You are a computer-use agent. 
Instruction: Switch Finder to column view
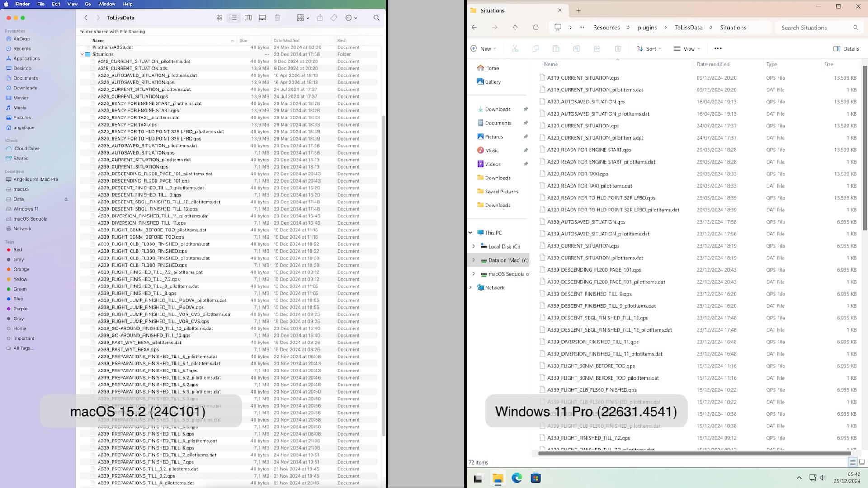pos(248,18)
